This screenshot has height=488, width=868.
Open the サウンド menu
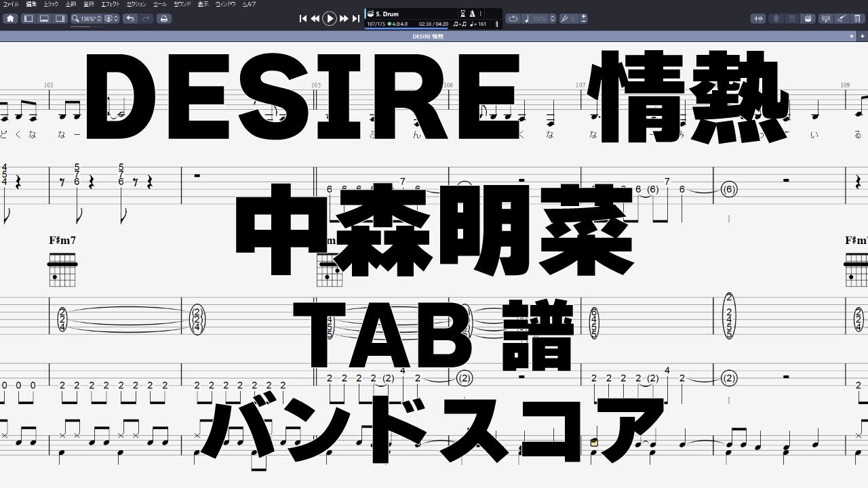[x=182, y=4]
